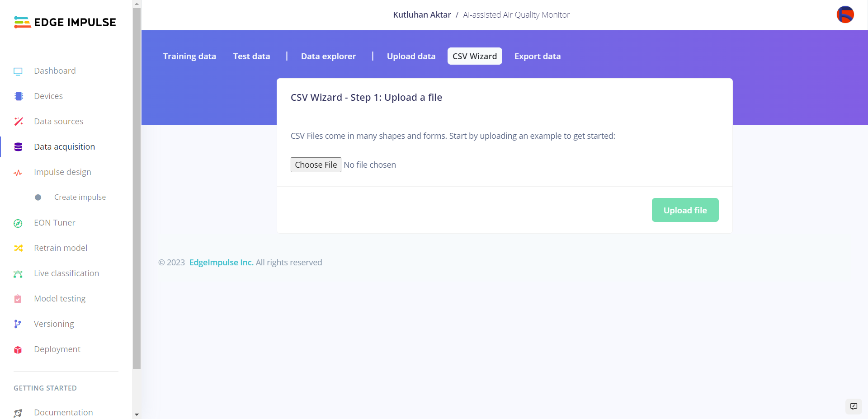Open Live classification page
Screen dimensions: 868x419
coord(66,273)
